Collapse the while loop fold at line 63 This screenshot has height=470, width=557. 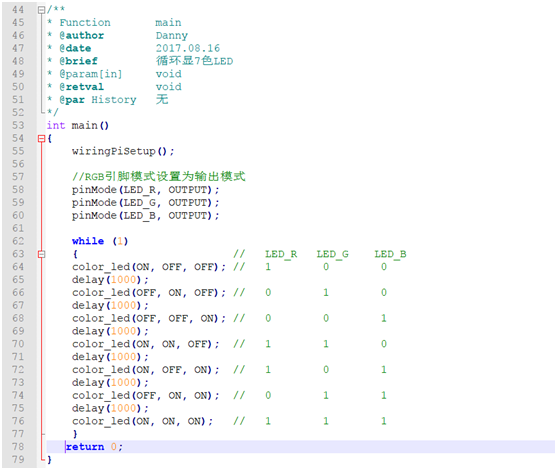(42, 254)
